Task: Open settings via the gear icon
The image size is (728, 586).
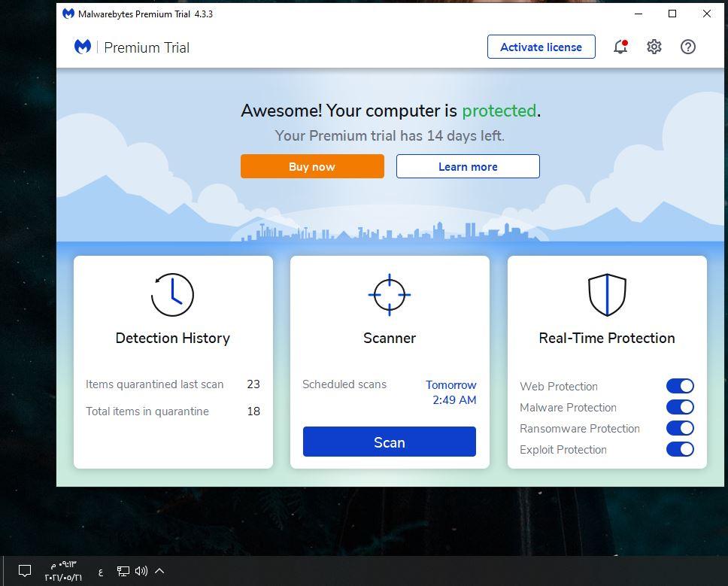Action: pyautogui.click(x=654, y=47)
